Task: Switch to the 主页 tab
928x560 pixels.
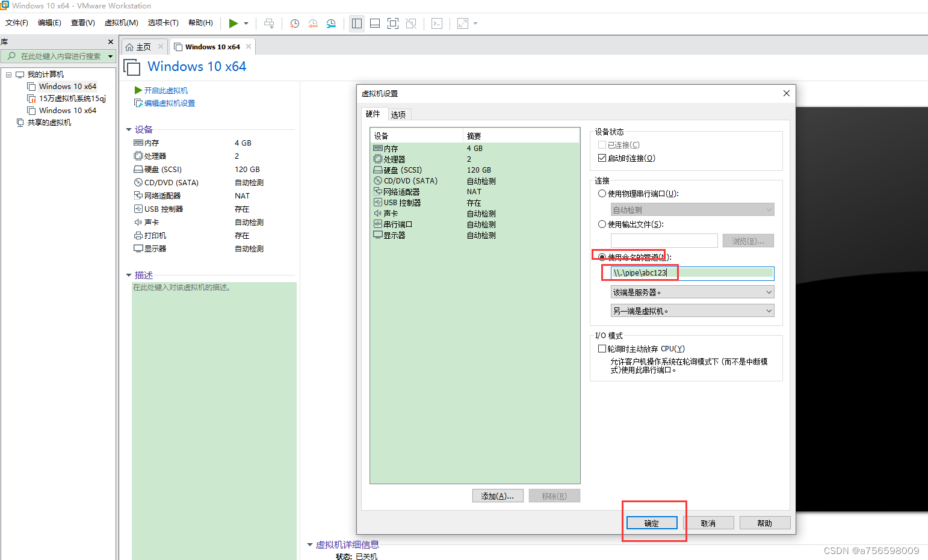Action: (x=143, y=47)
